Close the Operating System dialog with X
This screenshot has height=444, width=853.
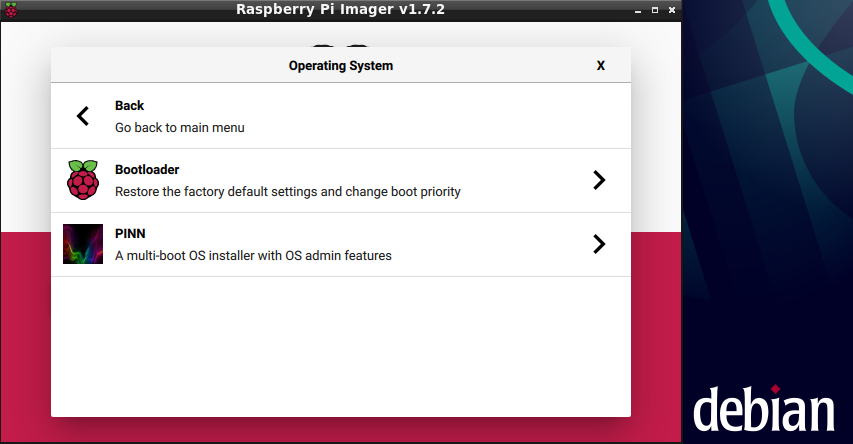pyautogui.click(x=600, y=65)
